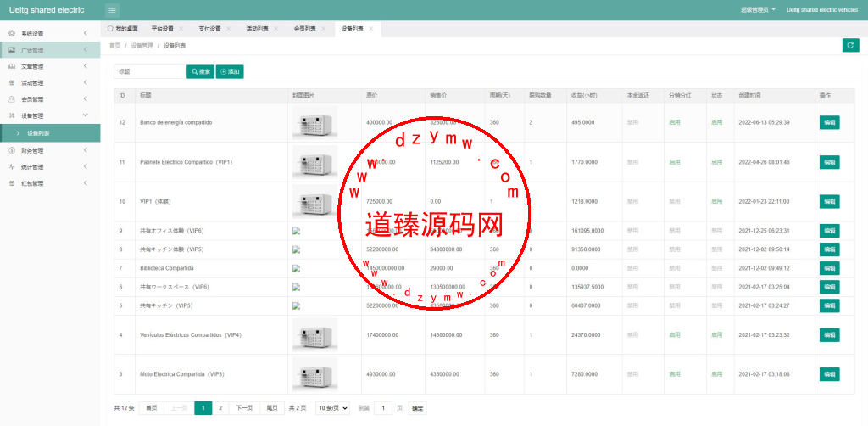Click the 系统设置 gear icon in sidebar
The width and height of the screenshot is (868, 426).
12,33
